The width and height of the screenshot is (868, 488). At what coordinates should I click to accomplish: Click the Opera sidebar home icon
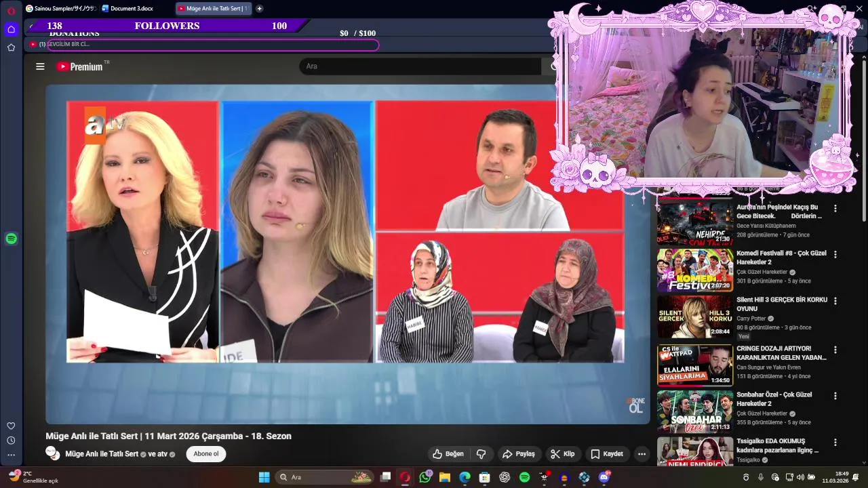[11, 29]
